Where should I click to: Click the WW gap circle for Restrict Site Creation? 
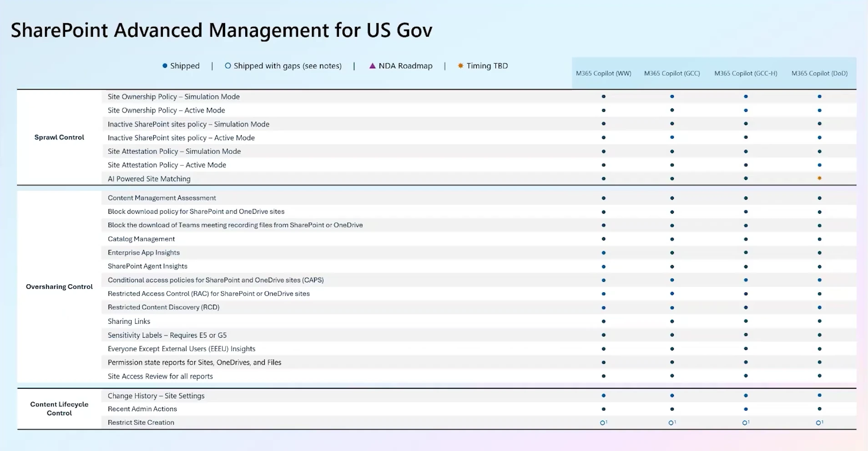[603, 423]
